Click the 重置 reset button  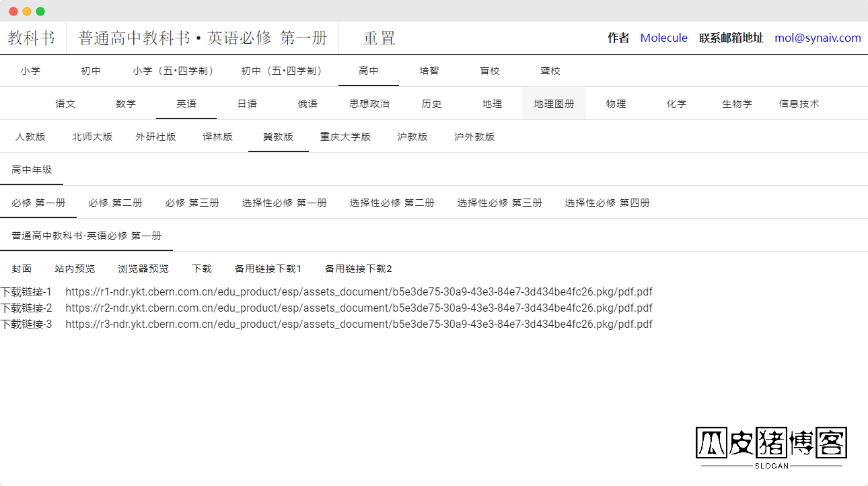[379, 38]
